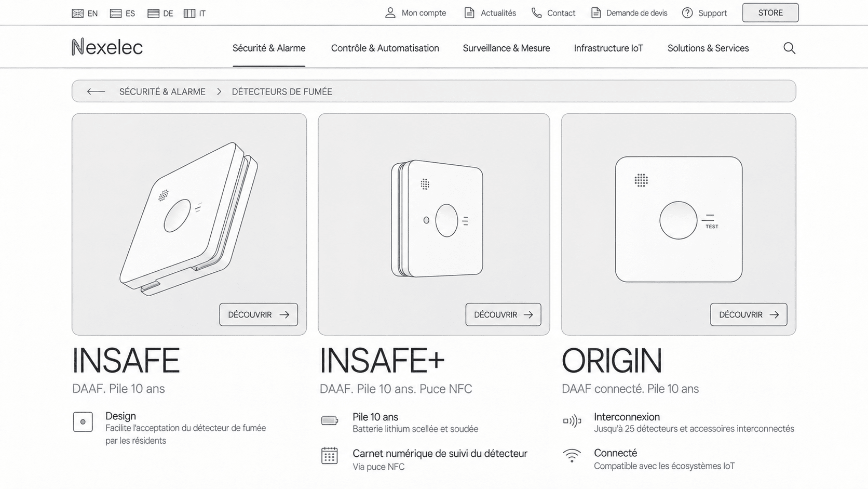Screen dimensions: 868x489
Task: Open the Infrastructure IoT menu
Action: (608, 48)
